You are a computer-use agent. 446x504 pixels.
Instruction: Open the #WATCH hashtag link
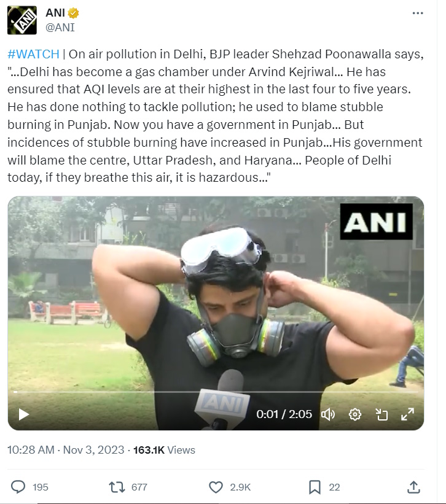click(x=33, y=53)
